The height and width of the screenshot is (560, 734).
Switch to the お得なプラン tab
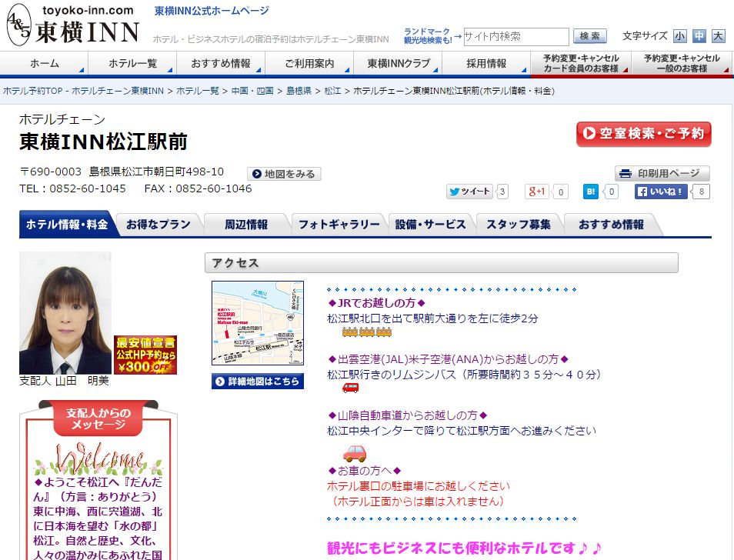(x=158, y=225)
